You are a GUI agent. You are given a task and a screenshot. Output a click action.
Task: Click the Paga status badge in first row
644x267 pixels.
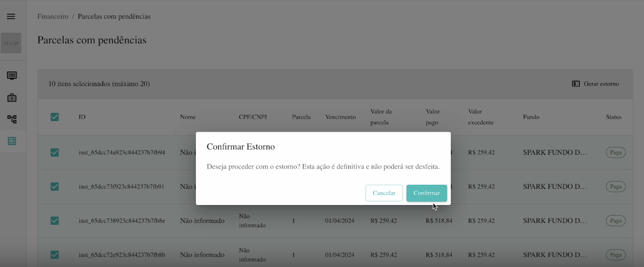click(x=616, y=152)
